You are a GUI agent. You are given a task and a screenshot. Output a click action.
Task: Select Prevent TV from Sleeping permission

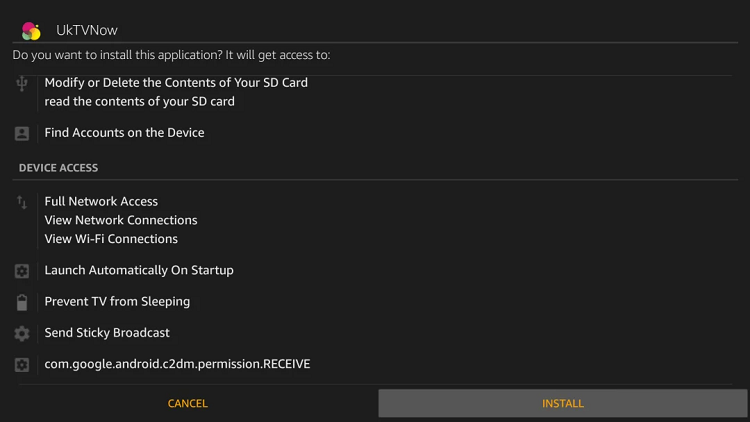pos(117,301)
